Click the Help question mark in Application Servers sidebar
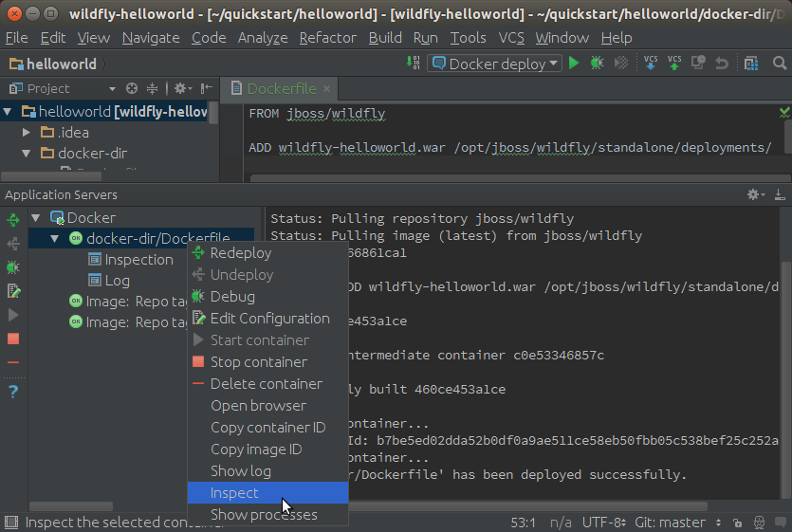Viewport: 792px width, 532px height. coord(13,391)
